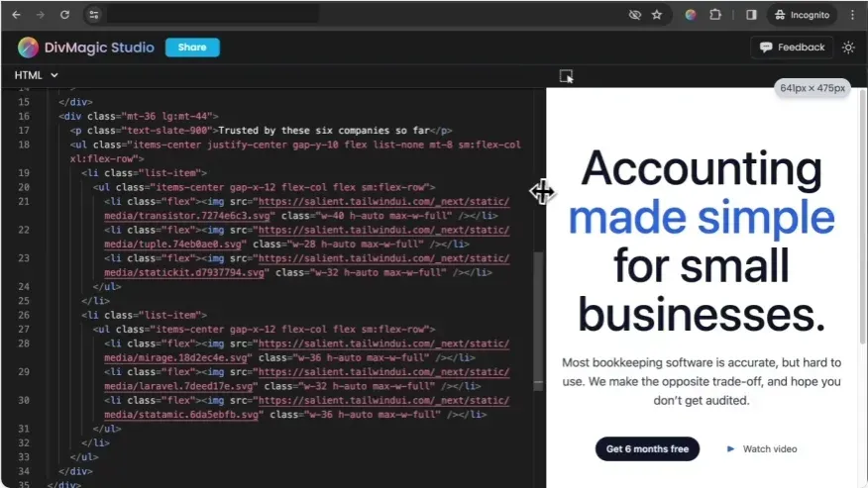Click the Share button
868x488 pixels.
tap(192, 48)
